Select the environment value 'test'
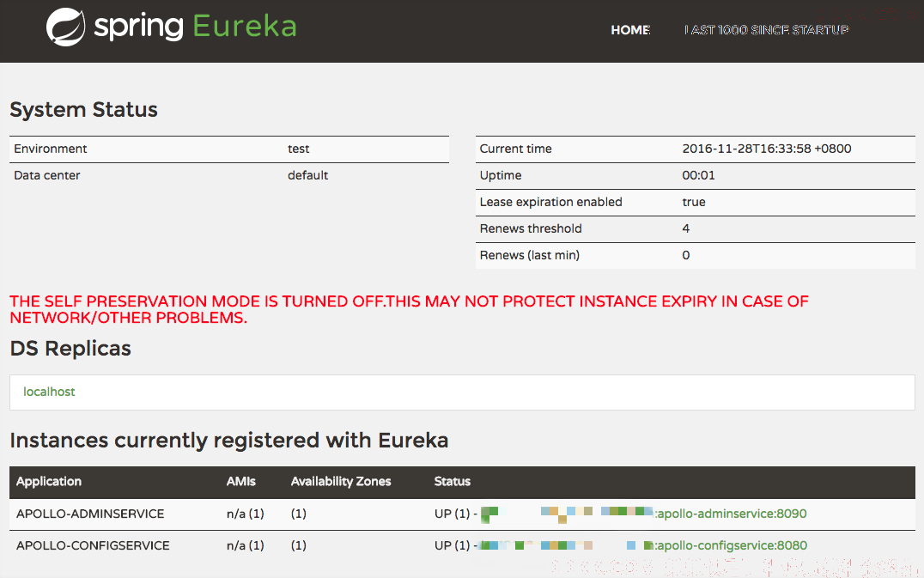Viewport: 924px width, 578px height. coord(298,149)
